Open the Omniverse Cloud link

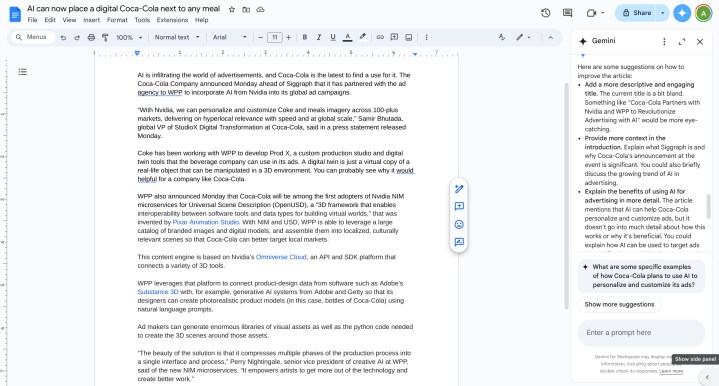coord(281,257)
